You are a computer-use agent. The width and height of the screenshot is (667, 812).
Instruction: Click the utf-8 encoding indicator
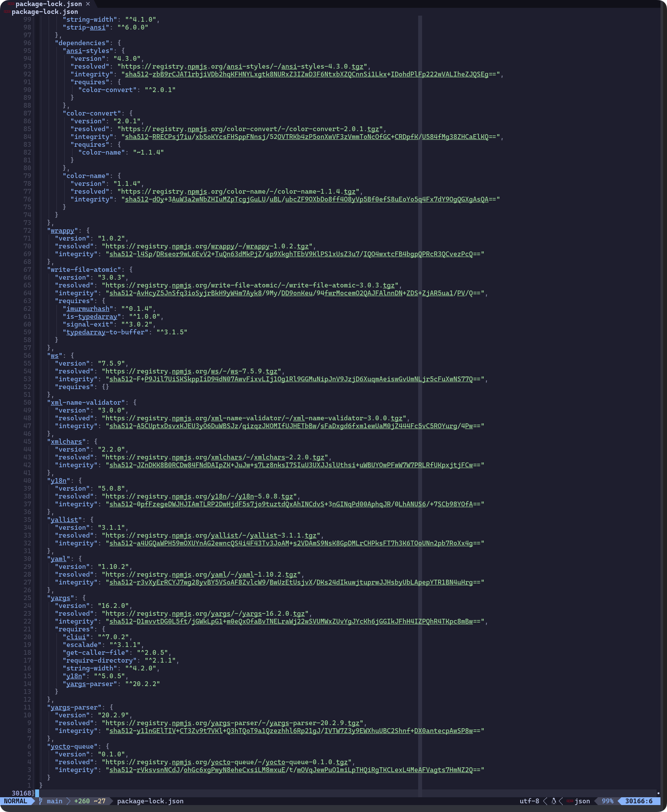tap(529, 801)
